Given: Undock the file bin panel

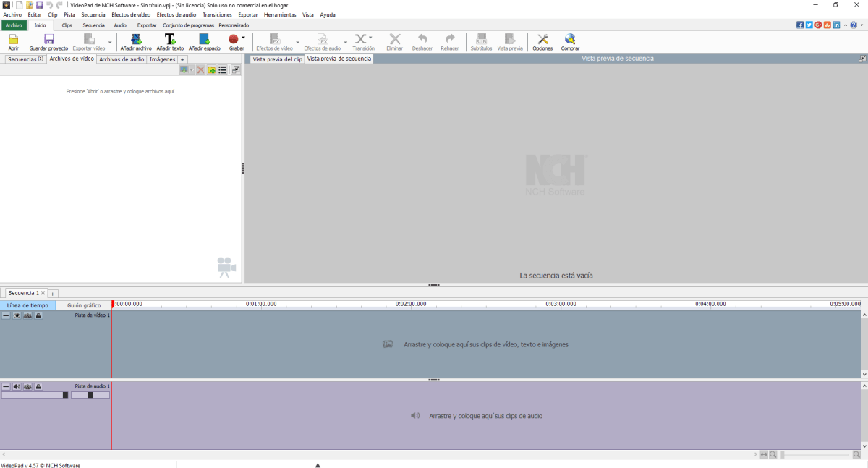Looking at the screenshot, I should [x=236, y=69].
